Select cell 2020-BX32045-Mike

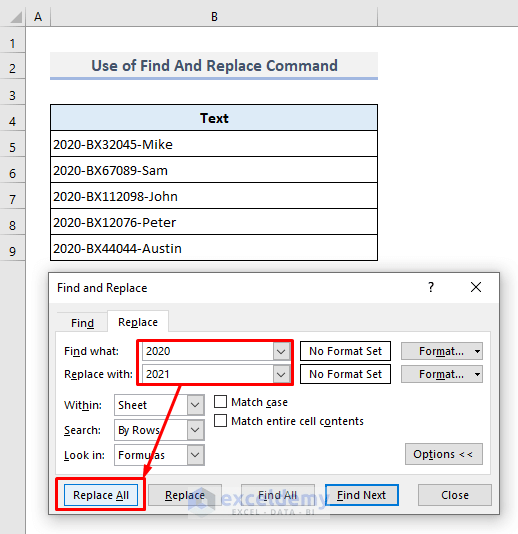click(214, 144)
